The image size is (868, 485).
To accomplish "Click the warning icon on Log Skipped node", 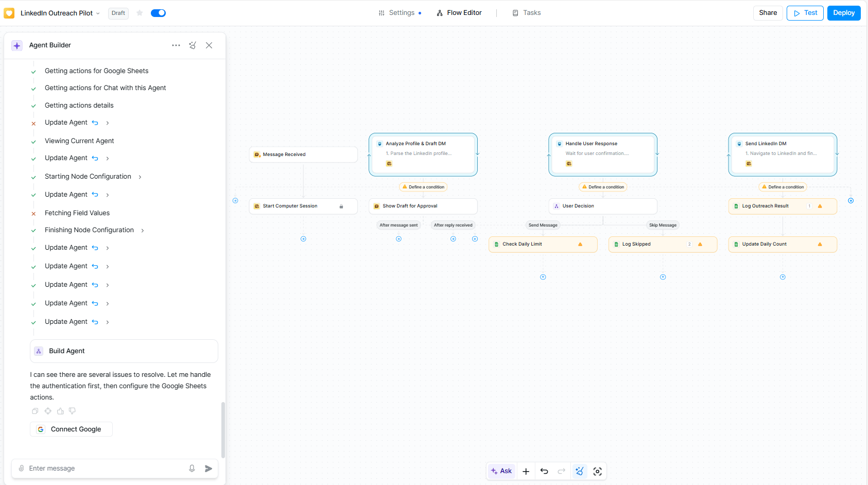I will [x=700, y=245].
